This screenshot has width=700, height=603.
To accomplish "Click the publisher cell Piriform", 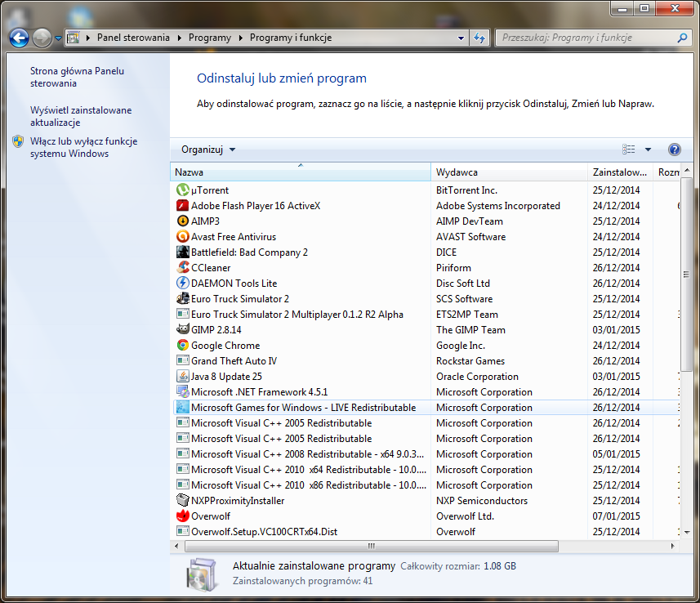I will click(x=453, y=267).
